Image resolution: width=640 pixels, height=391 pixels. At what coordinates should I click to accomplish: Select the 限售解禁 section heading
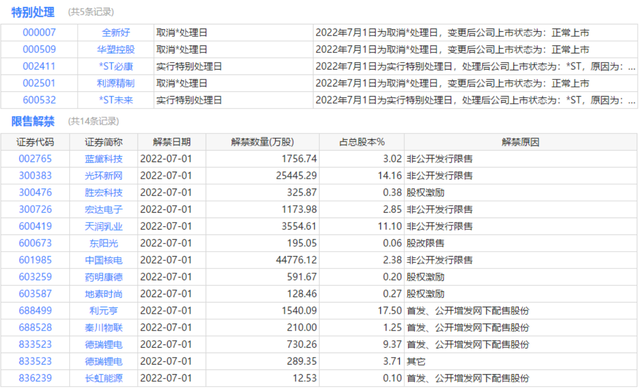(33, 121)
